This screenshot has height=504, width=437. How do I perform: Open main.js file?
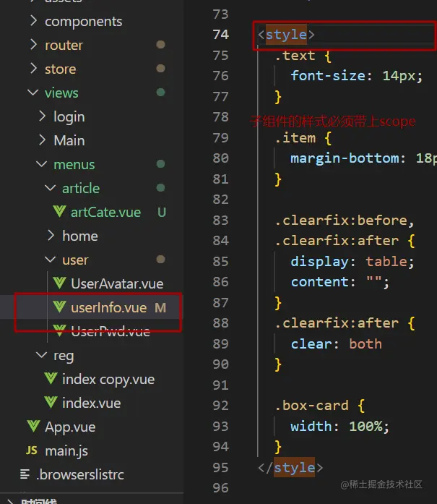point(66,451)
